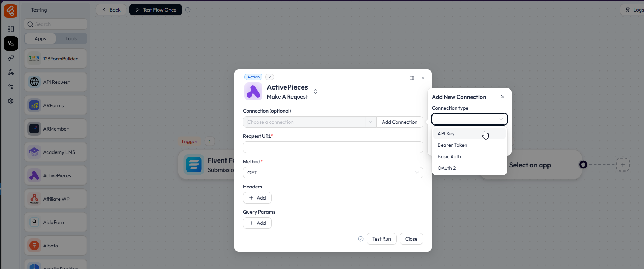Screen dimensions: 644x269
Task: Click the Back button
Action: click(x=111, y=10)
